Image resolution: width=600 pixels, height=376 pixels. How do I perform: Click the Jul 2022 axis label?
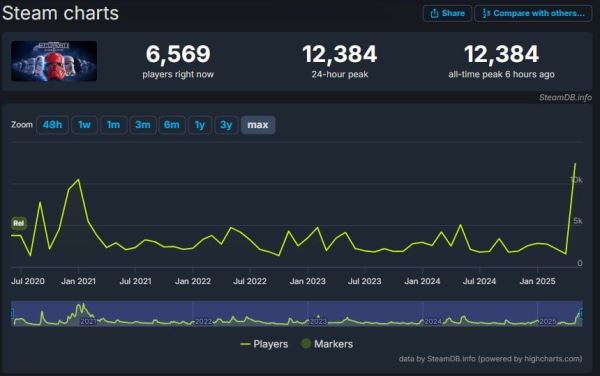tap(250, 281)
